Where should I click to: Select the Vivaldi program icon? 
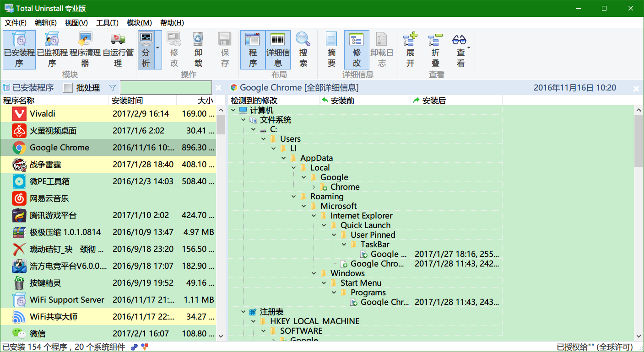pos(19,114)
